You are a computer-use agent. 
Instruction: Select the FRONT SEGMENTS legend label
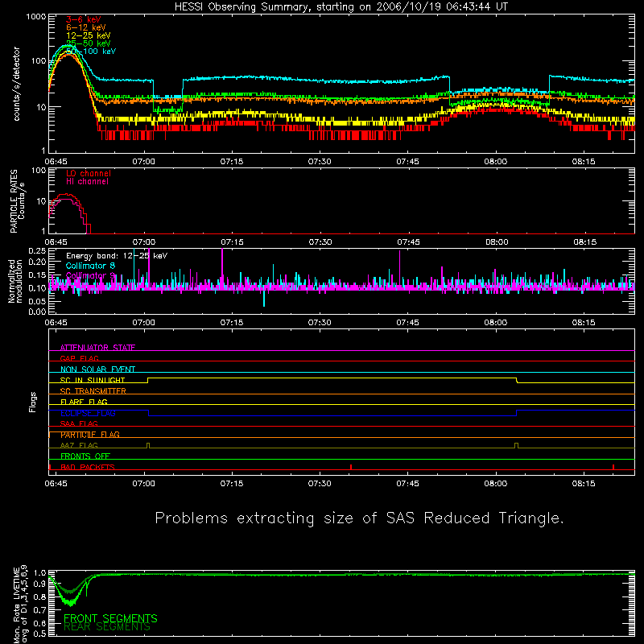click(x=110, y=618)
